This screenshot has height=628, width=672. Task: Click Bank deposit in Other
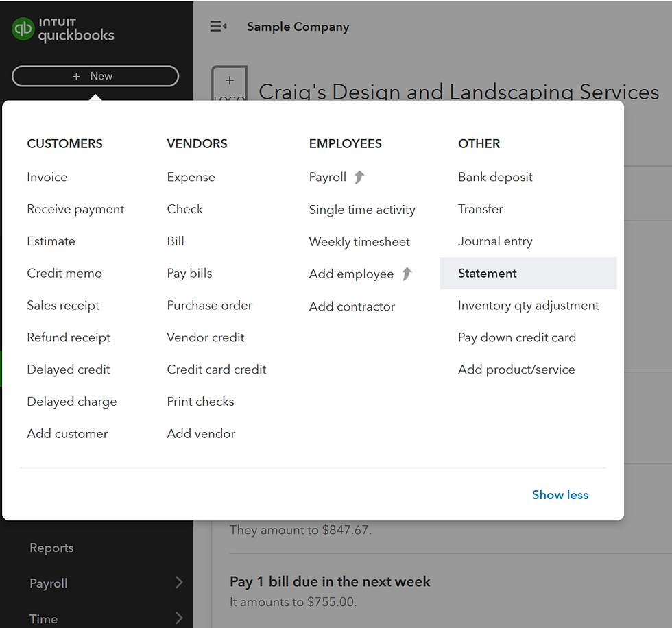coord(495,177)
